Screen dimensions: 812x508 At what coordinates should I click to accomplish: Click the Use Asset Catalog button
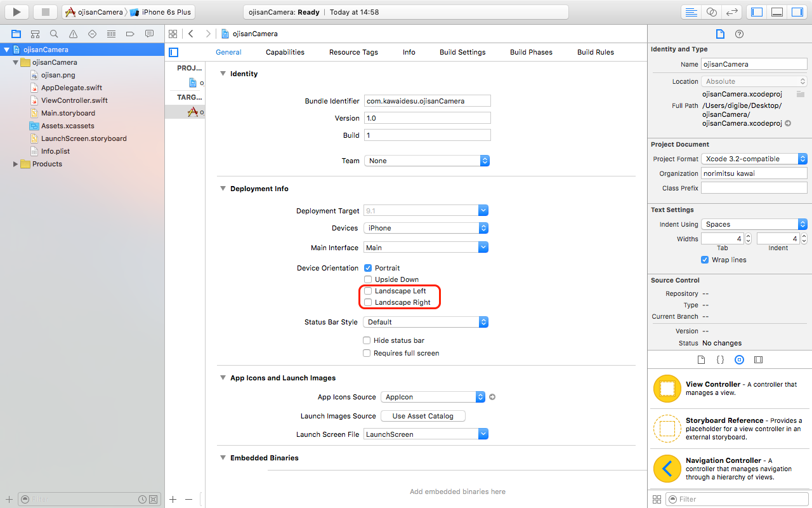422,416
